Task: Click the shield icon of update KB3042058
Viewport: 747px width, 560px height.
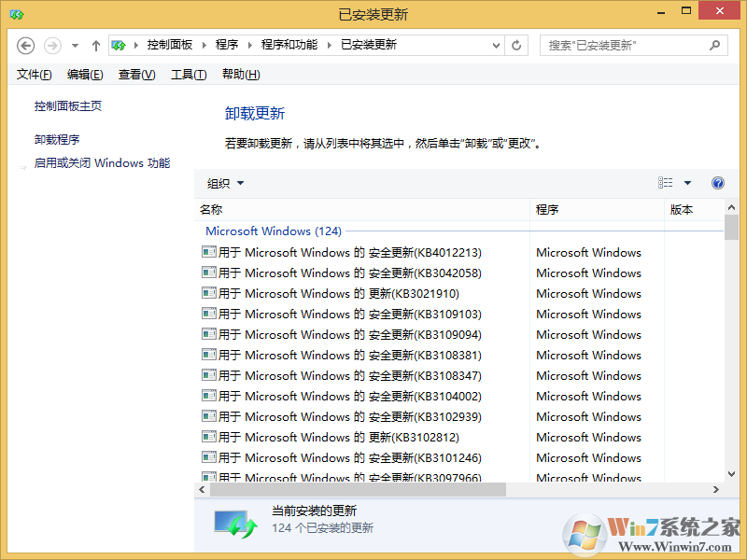Action: (208, 273)
